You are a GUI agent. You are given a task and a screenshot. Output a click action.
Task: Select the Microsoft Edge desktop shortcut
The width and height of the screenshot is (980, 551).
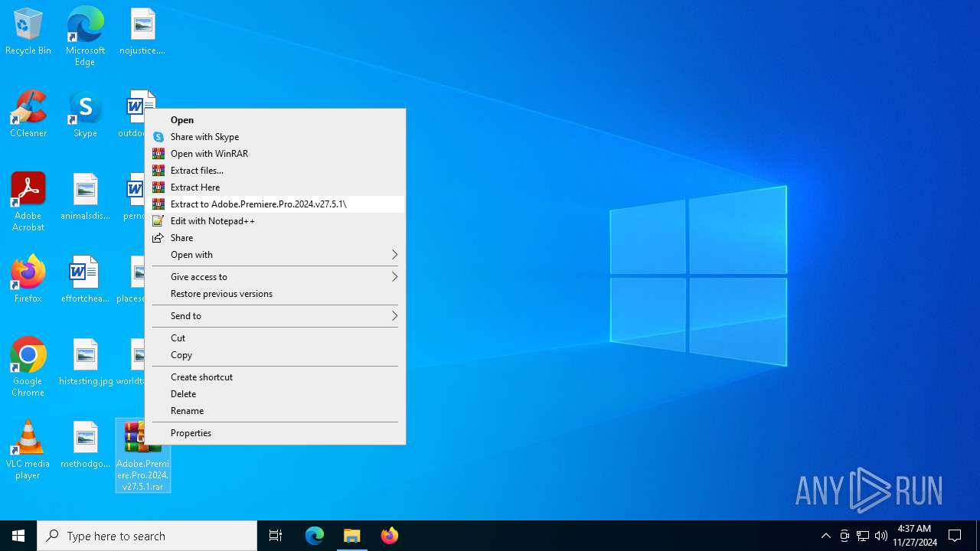click(85, 37)
